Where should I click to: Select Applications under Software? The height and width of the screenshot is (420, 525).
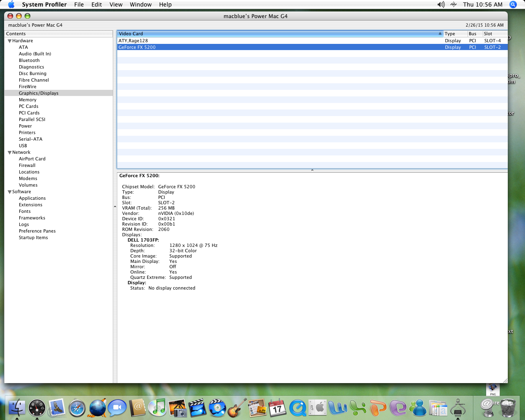tap(32, 198)
